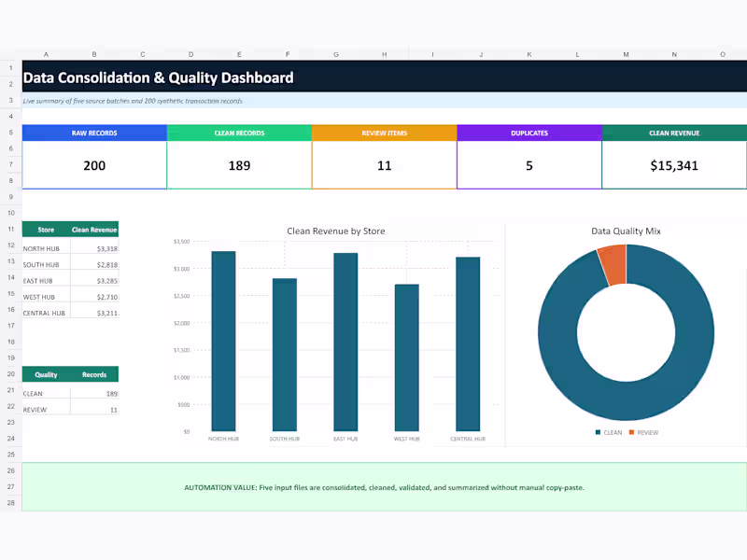747x560 pixels.
Task: Select the DUPLICATES header card
Action: (529, 133)
